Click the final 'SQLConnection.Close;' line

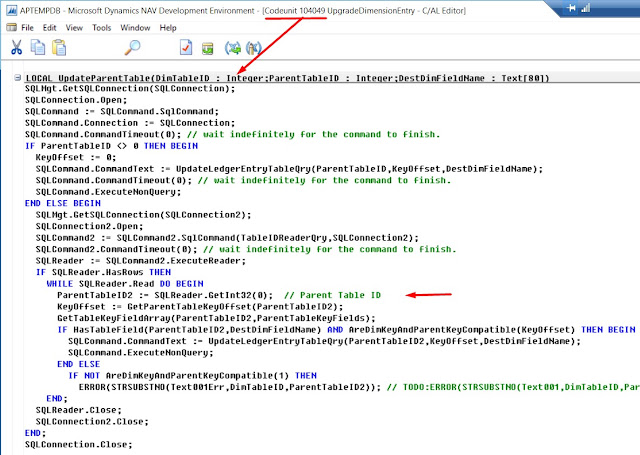(x=79, y=444)
